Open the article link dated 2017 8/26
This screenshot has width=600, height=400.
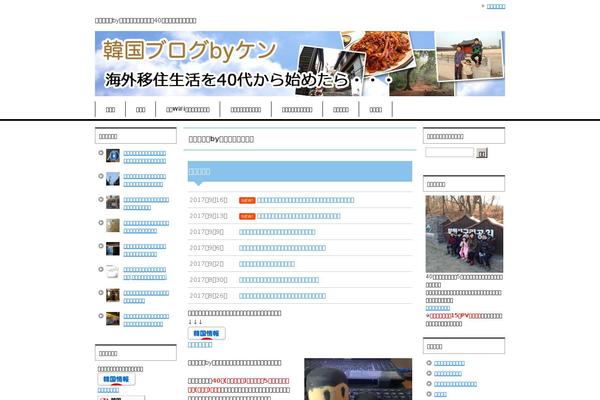click(282, 296)
